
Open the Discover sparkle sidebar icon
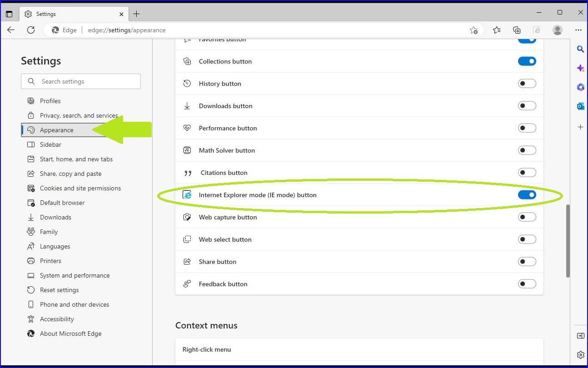tap(580, 68)
